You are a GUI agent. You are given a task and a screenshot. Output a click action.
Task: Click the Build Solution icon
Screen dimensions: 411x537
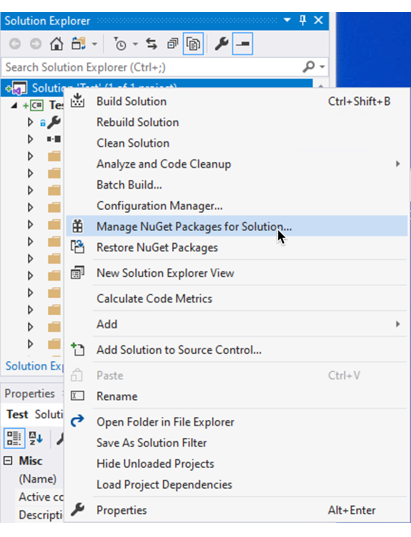[77, 101]
